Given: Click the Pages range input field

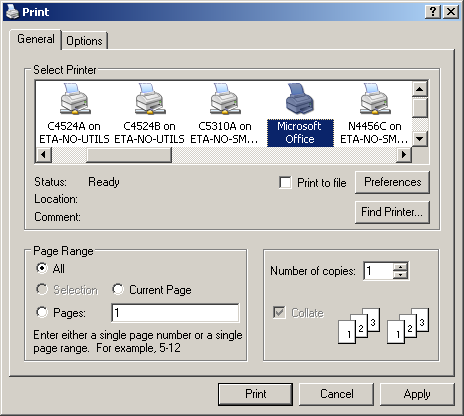Looking at the screenshot, I should coord(175,313).
